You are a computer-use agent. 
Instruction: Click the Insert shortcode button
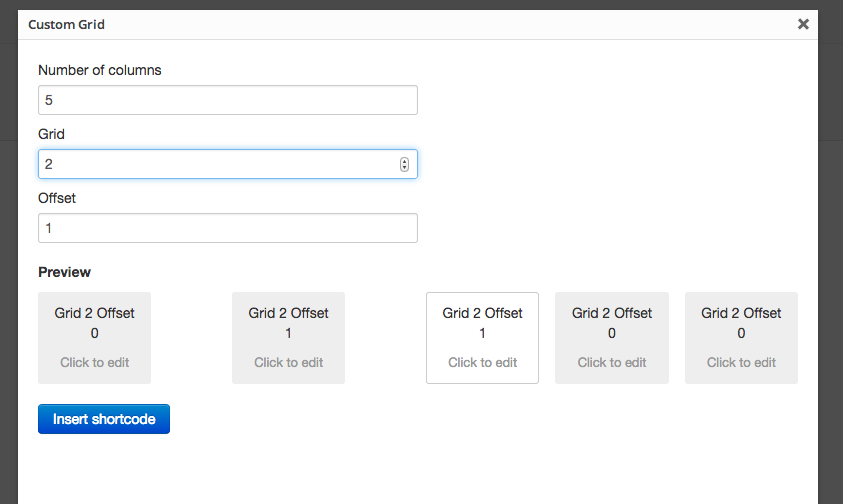pyautogui.click(x=104, y=419)
